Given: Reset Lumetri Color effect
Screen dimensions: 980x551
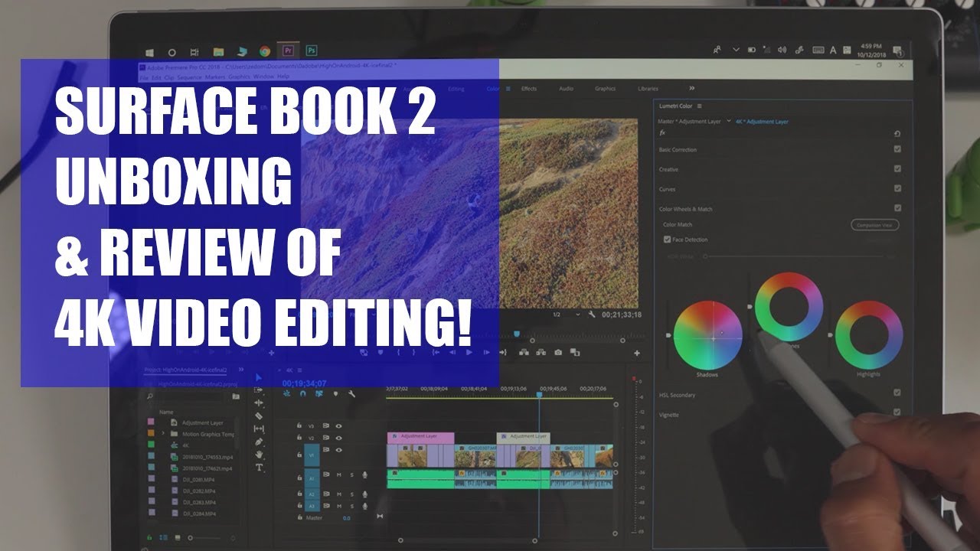Looking at the screenshot, I should [x=897, y=133].
